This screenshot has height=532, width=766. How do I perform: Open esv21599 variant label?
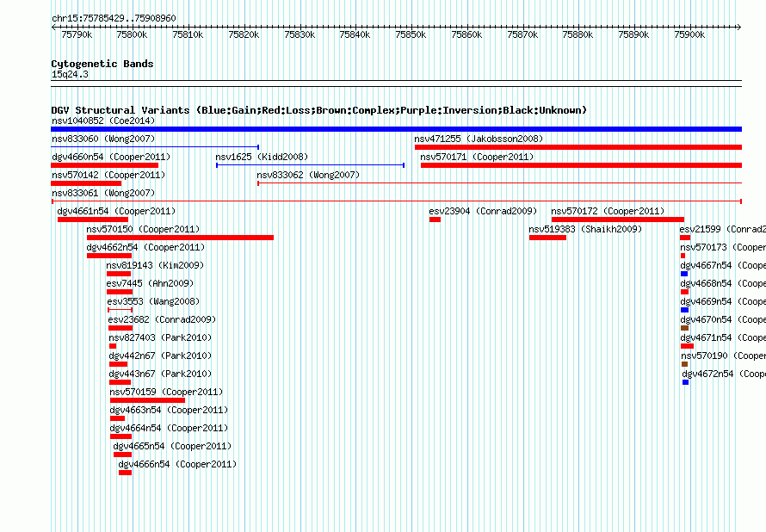[x=722, y=229]
